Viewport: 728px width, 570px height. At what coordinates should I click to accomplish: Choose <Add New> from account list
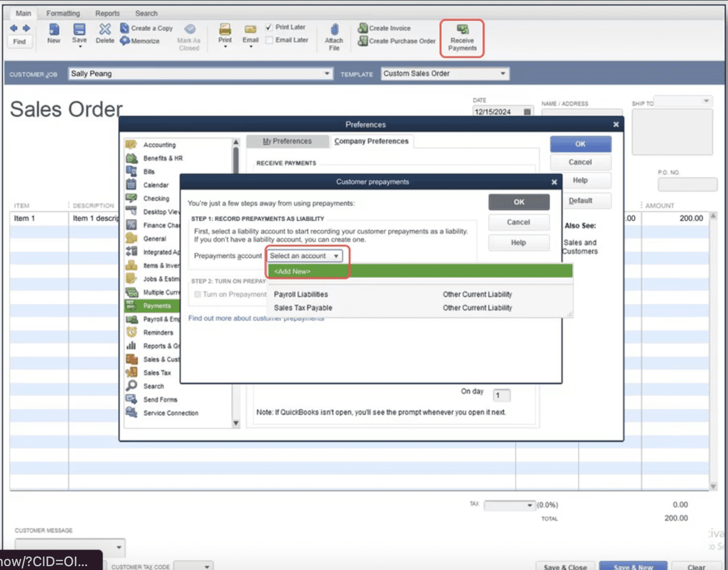click(x=292, y=271)
